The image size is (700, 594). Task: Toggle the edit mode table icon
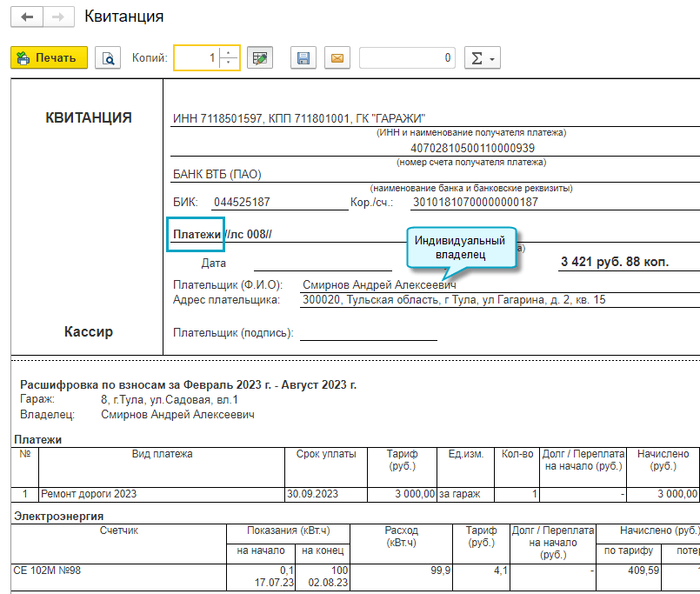[260, 57]
